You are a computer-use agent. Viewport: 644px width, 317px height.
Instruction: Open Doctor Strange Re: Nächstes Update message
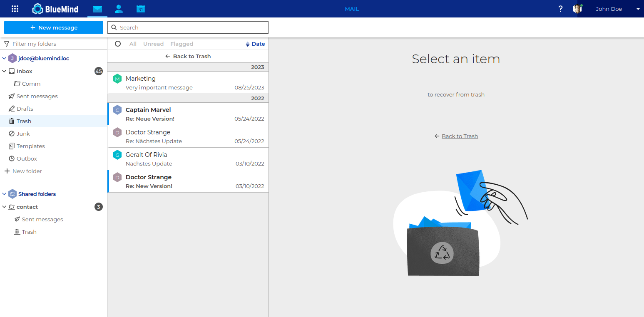[x=188, y=136]
